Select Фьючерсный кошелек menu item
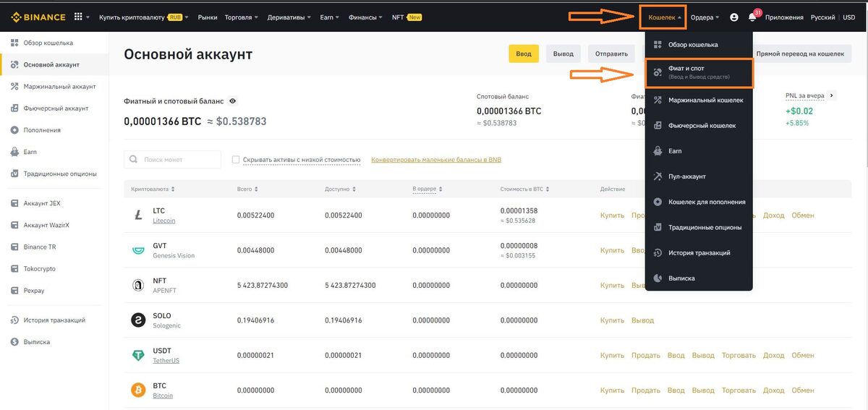The width and height of the screenshot is (868, 410). point(699,126)
